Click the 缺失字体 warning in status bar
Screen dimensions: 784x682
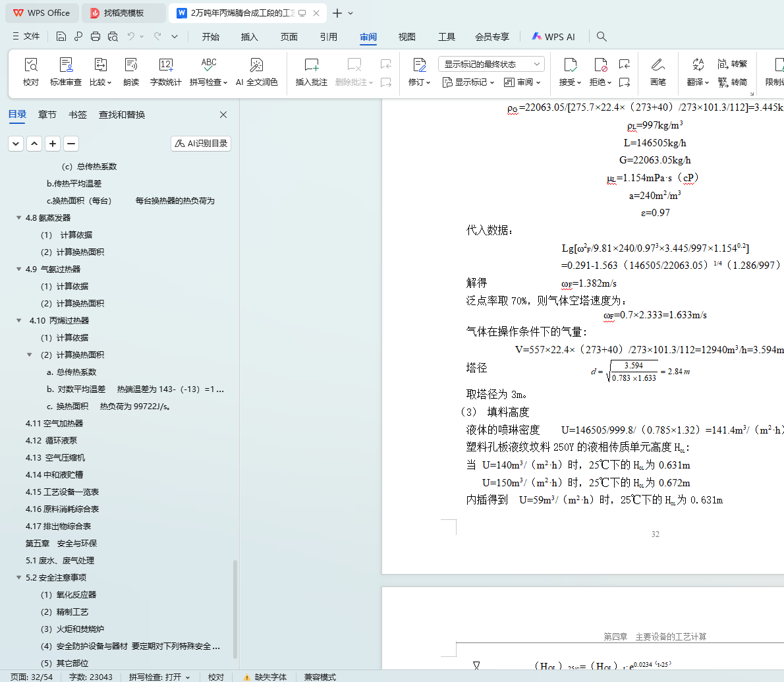265,677
